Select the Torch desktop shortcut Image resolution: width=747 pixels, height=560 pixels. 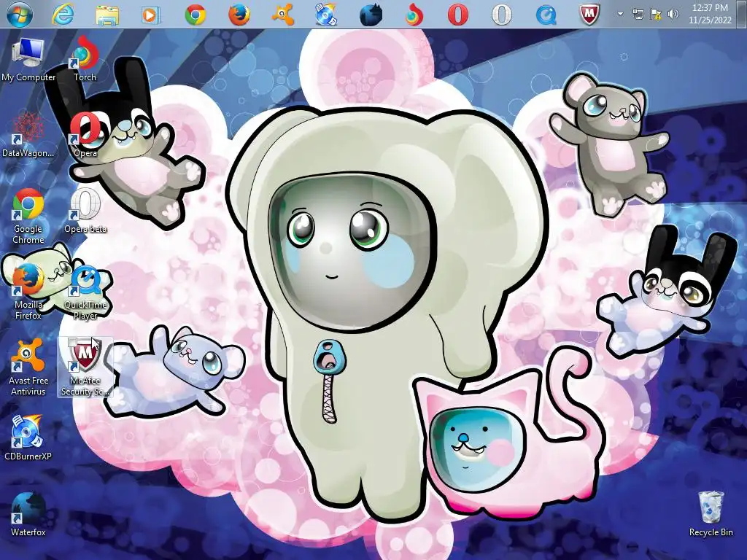point(85,58)
